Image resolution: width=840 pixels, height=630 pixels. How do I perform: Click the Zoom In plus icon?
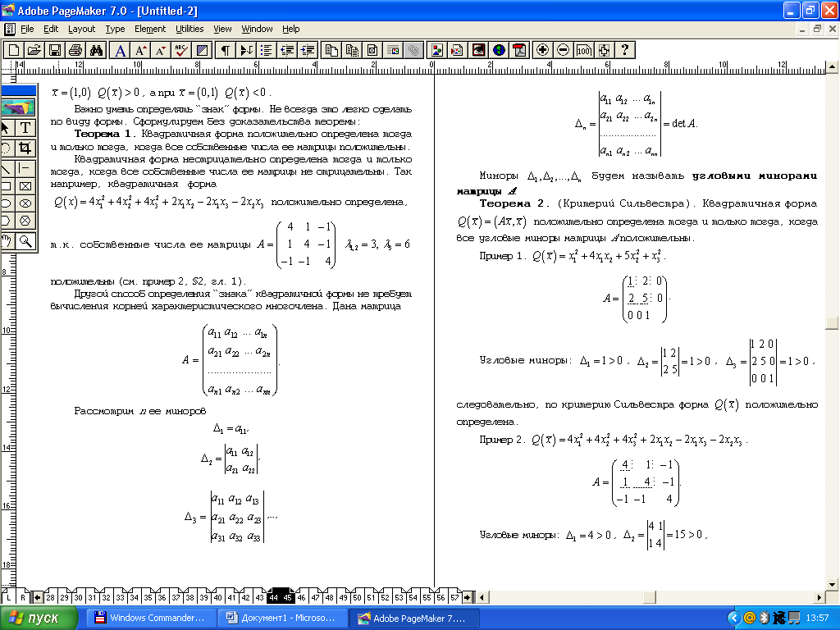(x=542, y=50)
